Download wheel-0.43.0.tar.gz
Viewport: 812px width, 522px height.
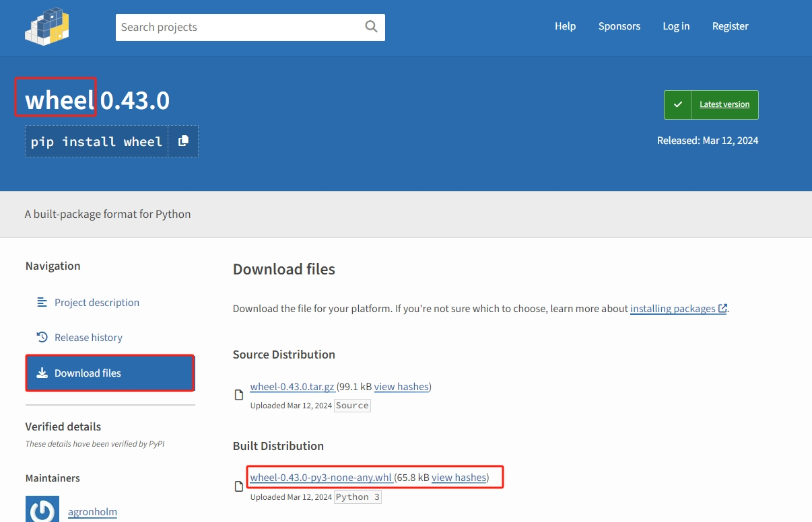click(x=292, y=387)
